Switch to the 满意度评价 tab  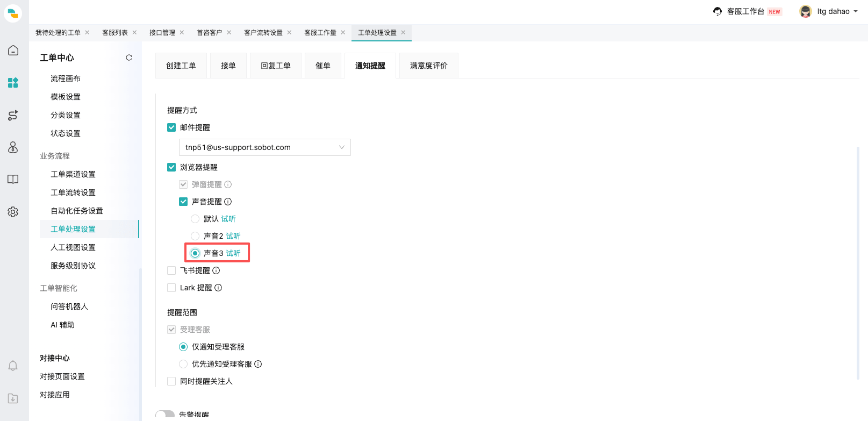428,66
